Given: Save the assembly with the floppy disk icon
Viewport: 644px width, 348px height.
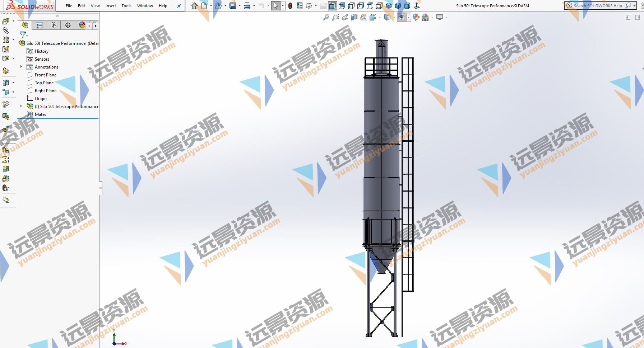Looking at the screenshot, I should pyautogui.click(x=233, y=6).
